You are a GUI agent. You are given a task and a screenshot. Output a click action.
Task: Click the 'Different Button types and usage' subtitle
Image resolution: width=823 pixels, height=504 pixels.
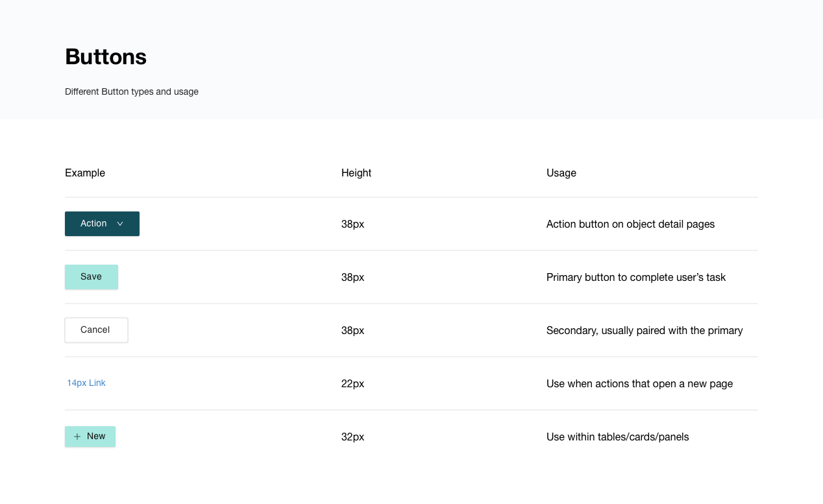[x=132, y=92]
